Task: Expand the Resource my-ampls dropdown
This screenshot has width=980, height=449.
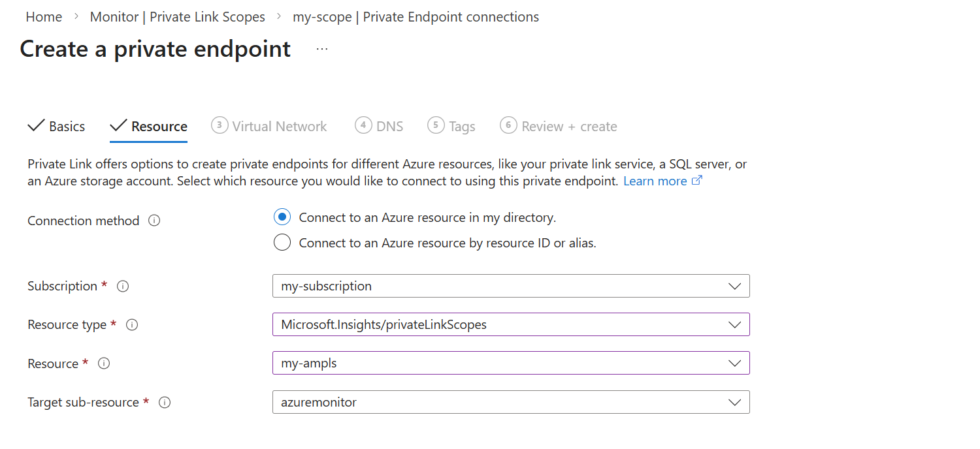Action: (511, 364)
